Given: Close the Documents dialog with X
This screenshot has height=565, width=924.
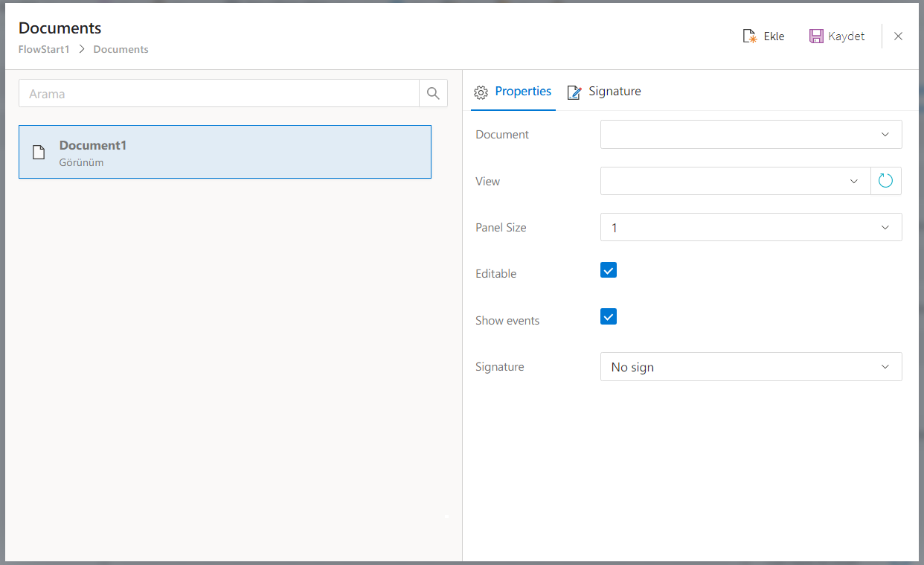Looking at the screenshot, I should click(898, 36).
